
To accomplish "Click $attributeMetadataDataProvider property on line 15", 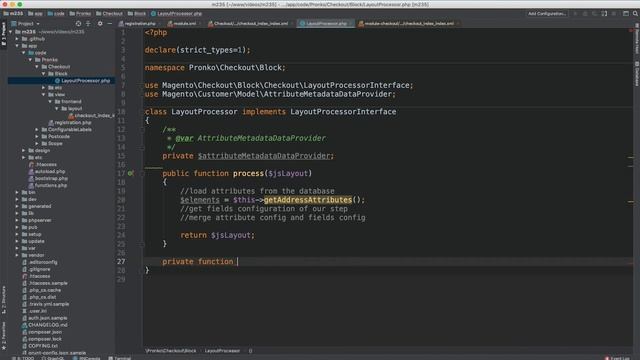I will [x=264, y=156].
